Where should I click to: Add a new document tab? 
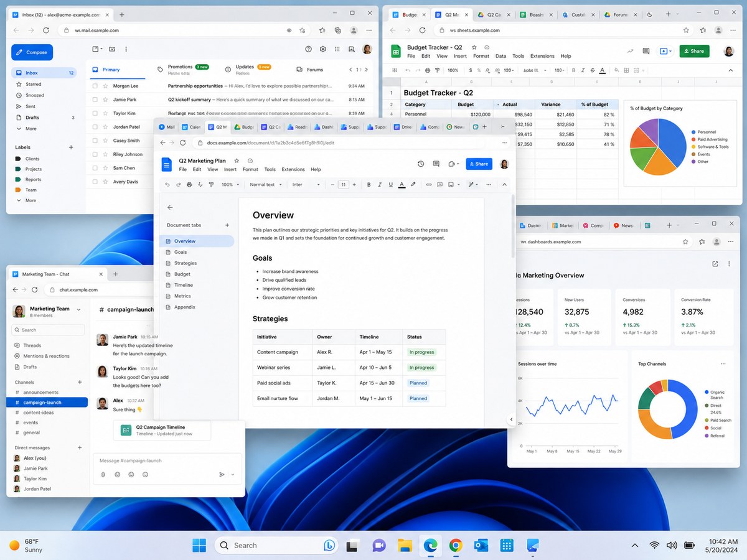click(x=227, y=225)
